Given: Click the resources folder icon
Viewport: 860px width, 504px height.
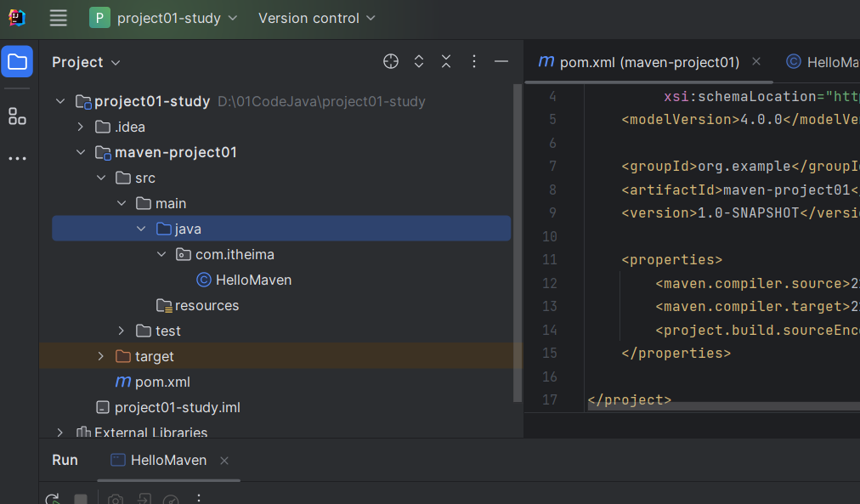Looking at the screenshot, I should click(x=164, y=305).
